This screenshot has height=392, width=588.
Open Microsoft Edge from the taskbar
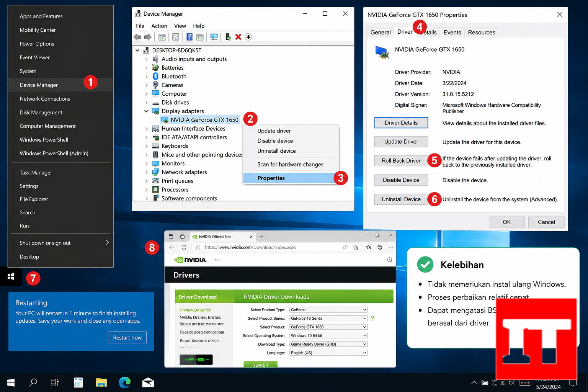(x=125, y=382)
